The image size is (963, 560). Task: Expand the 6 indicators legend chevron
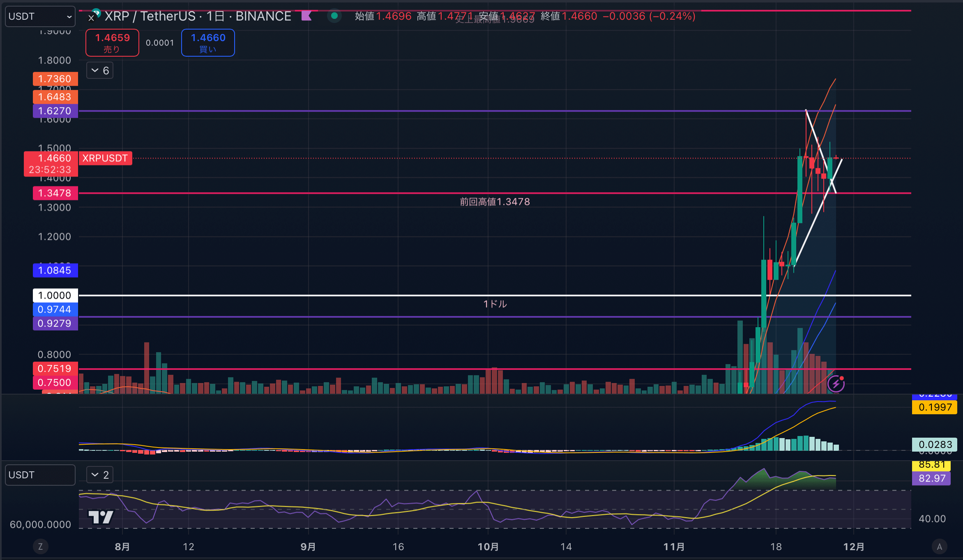coord(100,71)
